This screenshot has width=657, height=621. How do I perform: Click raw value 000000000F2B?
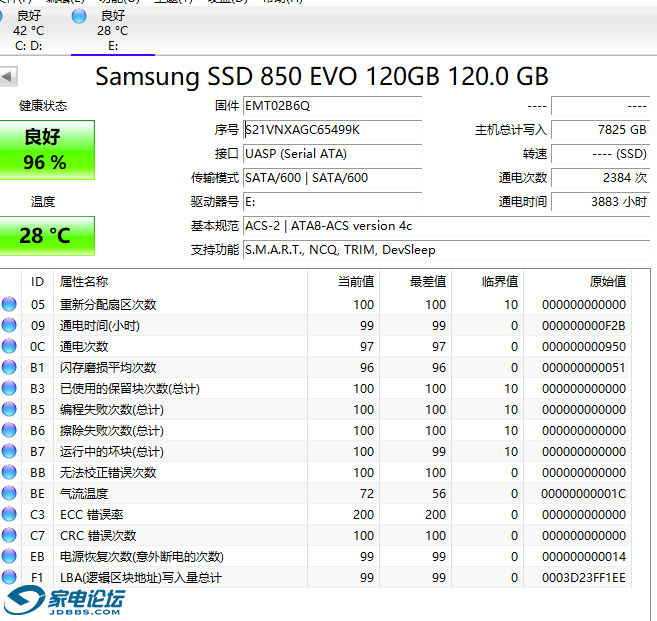(584, 326)
